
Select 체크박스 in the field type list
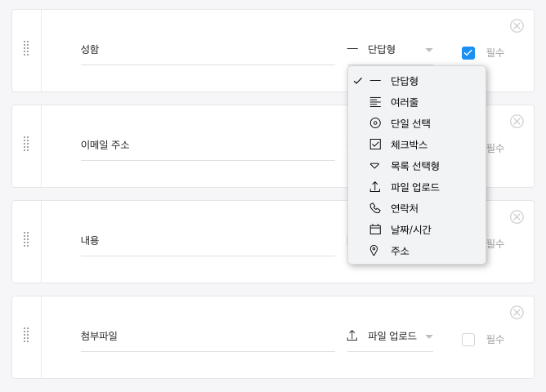tap(409, 145)
